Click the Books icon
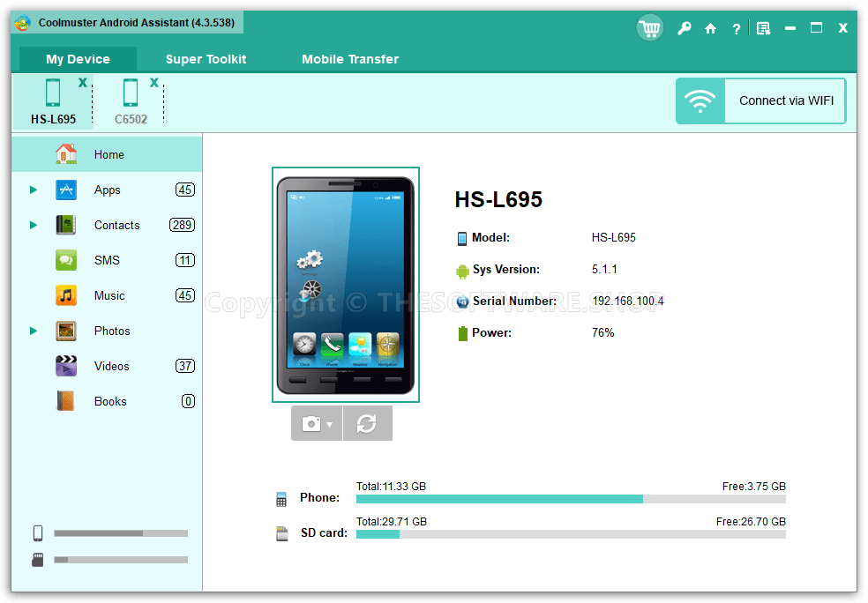 click(x=66, y=401)
